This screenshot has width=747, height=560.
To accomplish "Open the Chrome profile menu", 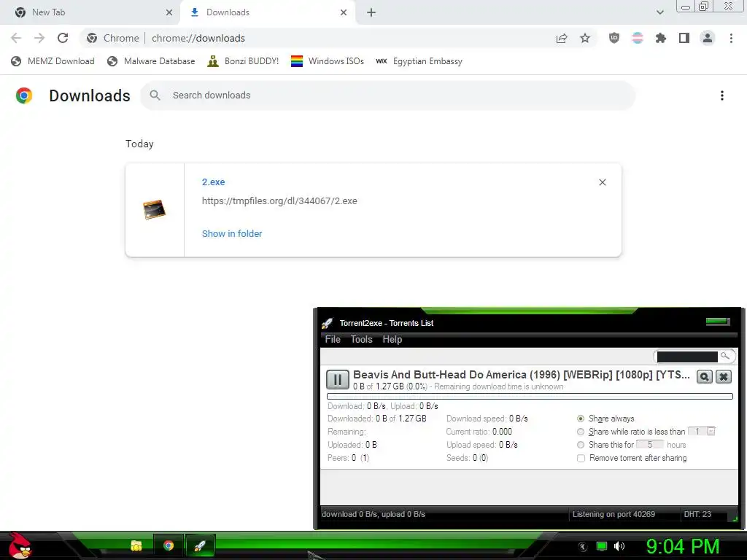I will [708, 38].
